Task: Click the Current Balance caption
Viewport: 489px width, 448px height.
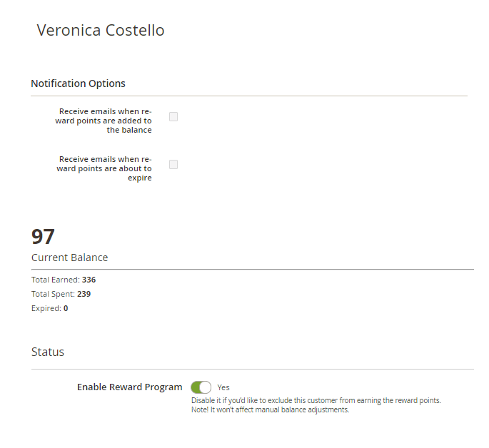Action: 69,258
